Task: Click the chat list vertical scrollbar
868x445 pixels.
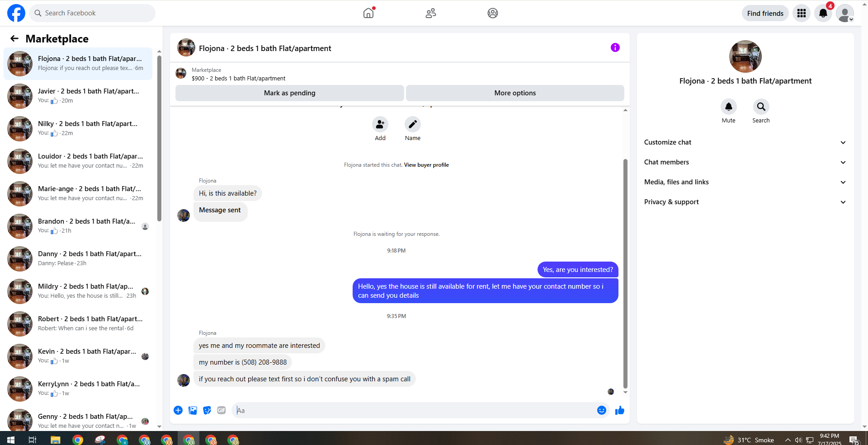Action: [x=159, y=138]
